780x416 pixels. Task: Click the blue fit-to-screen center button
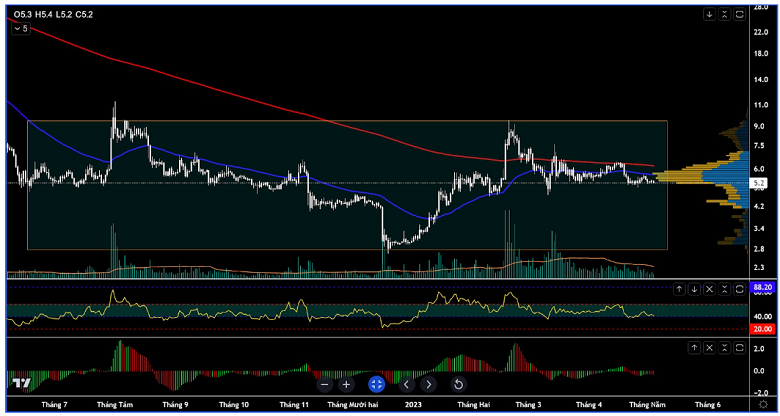coord(376,384)
